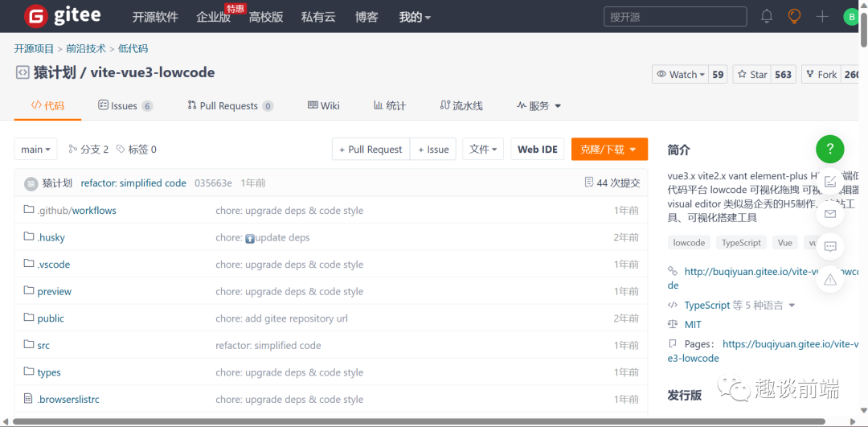Open 高校版 in top navigation

tap(266, 17)
